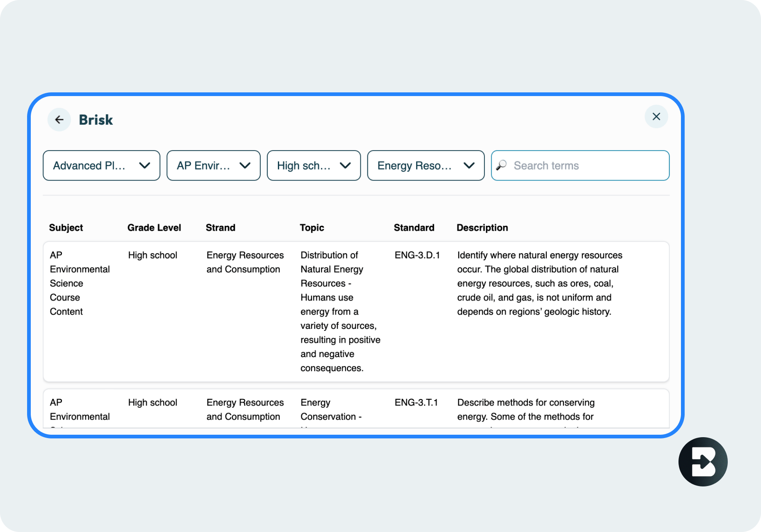This screenshot has width=761, height=532.
Task: Close the Brisk standards panel
Action: coord(656,117)
